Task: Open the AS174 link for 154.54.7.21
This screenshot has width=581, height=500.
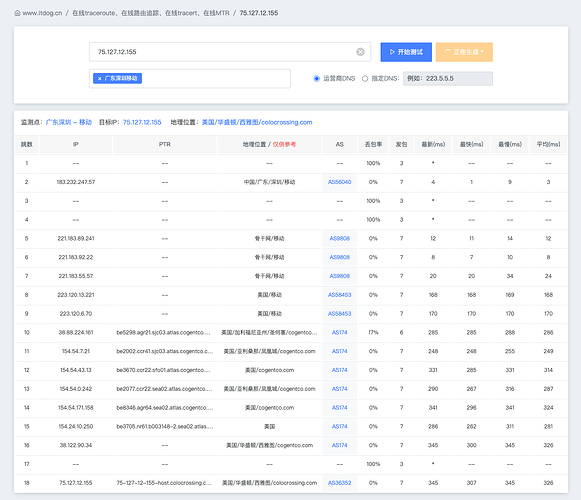Action: 339,351
